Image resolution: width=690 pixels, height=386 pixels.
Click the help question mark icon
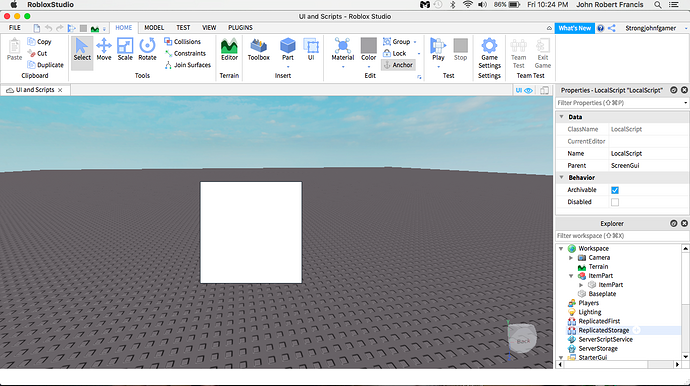(601, 28)
